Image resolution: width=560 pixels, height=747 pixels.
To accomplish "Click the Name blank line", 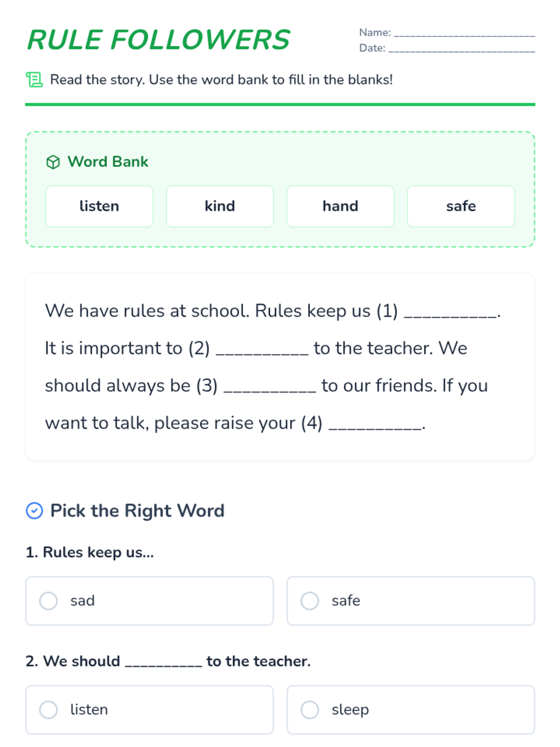I will [x=464, y=34].
